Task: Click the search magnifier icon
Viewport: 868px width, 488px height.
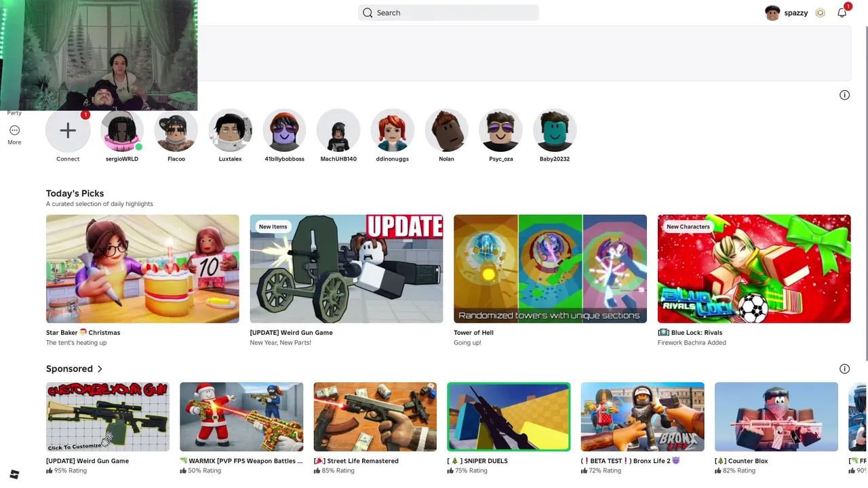Action: (368, 13)
